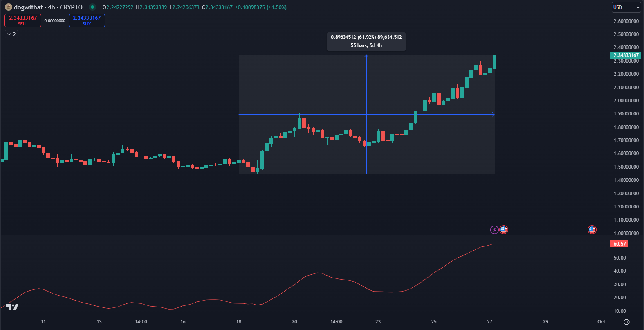This screenshot has width=644, height=330.
Task: Click the US flag event icon near Oct
Action: click(x=592, y=230)
